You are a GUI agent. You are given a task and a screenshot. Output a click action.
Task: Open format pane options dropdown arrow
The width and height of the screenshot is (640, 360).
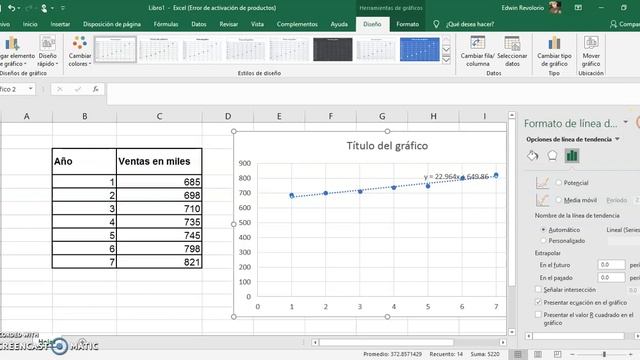(x=625, y=122)
